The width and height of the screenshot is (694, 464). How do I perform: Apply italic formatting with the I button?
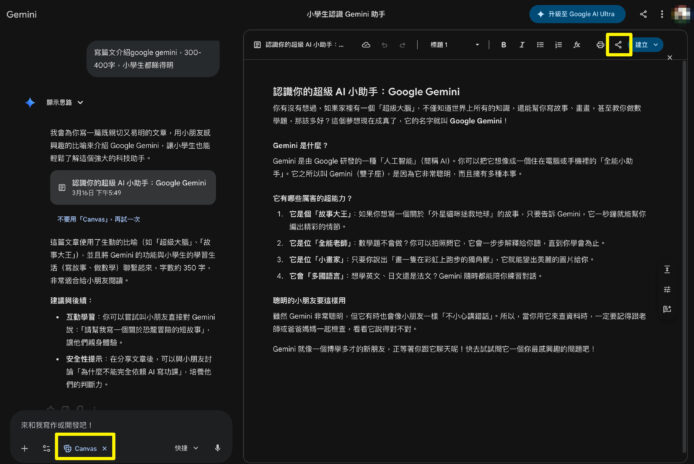pyautogui.click(x=522, y=45)
